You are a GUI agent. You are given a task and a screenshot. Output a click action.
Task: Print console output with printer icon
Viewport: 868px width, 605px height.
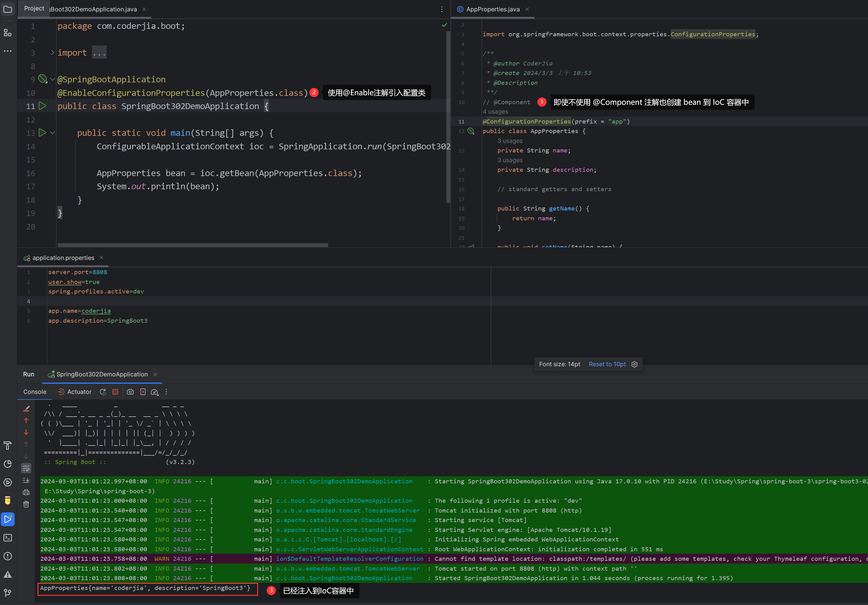(26, 492)
